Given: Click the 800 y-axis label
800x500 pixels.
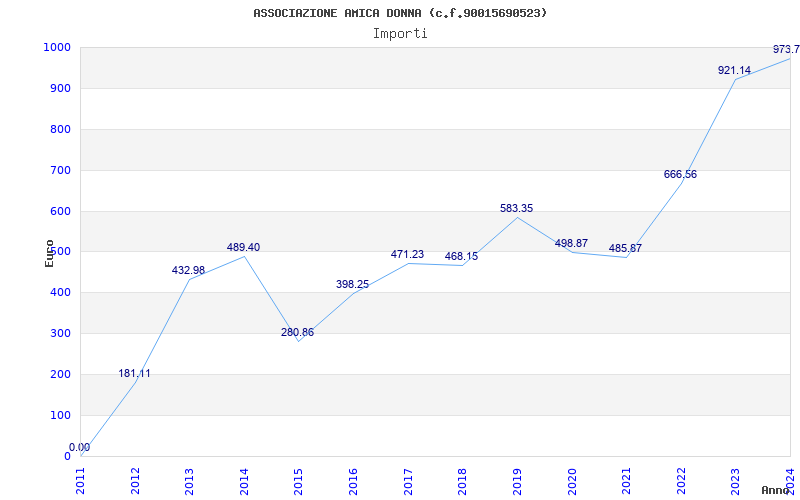Looking at the screenshot, I should (x=60, y=129).
